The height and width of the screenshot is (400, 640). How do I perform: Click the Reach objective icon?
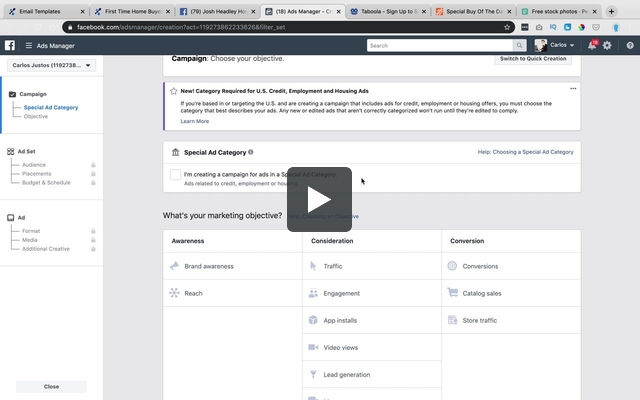174,293
